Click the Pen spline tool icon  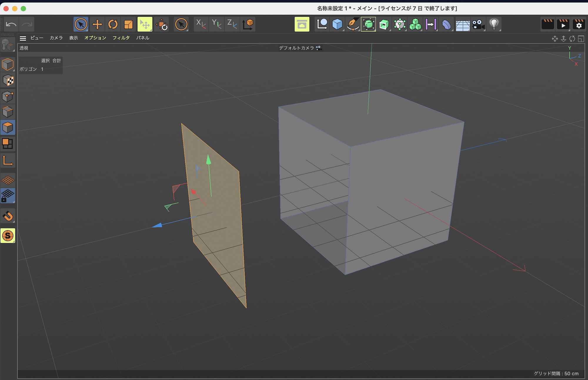(x=353, y=24)
